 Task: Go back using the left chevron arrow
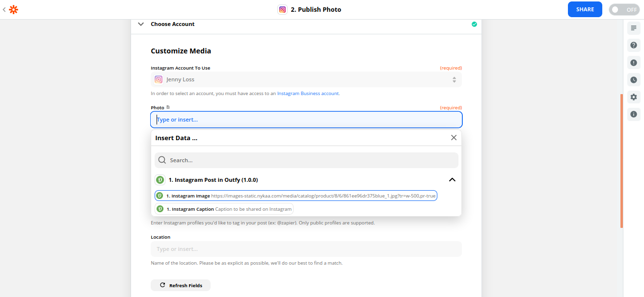pyautogui.click(x=4, y=9)
